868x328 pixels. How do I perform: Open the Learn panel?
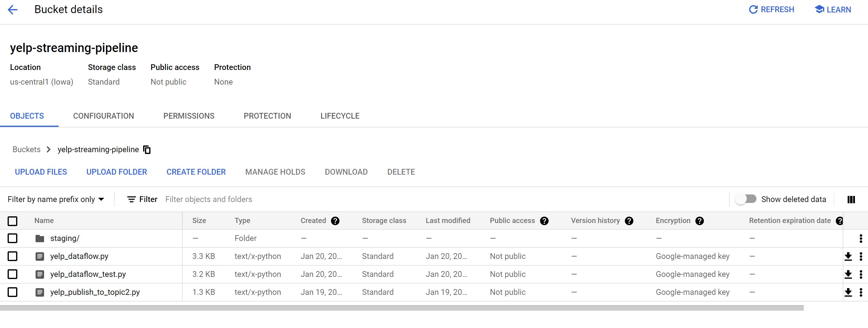pos(833,9)
